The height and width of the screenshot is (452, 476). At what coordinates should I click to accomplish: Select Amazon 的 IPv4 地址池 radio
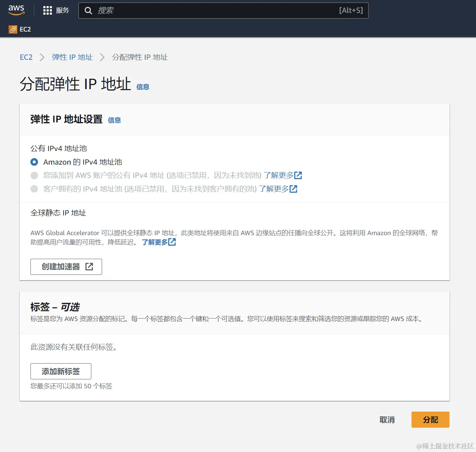click(34, 162)
